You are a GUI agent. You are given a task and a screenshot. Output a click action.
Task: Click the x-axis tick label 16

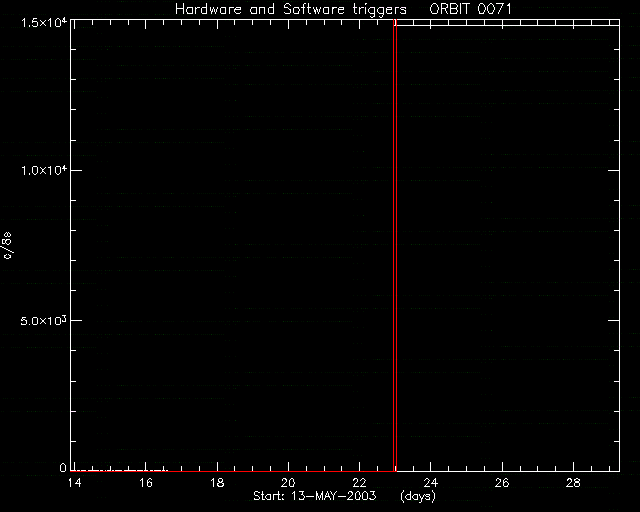[146, 483]
